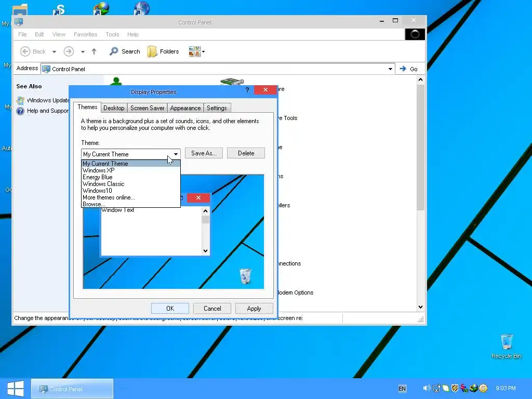Switch to the Screen Saver tab
Viewport: 532px width, 399px height.
click(x=147, y=108)
